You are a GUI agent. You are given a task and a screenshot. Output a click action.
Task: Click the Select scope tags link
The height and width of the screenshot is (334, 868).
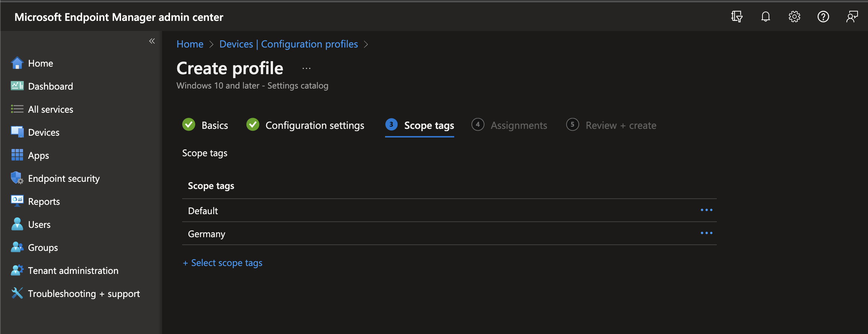point(223,263)
